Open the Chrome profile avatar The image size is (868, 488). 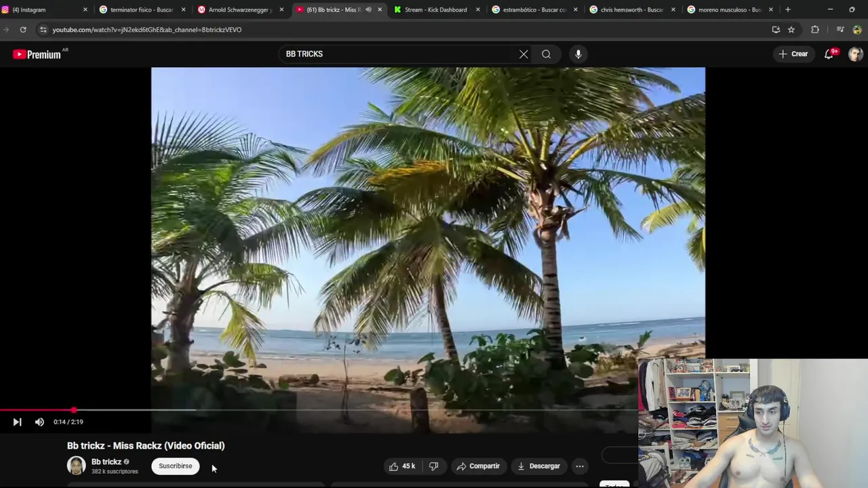(x=856, y=30)
